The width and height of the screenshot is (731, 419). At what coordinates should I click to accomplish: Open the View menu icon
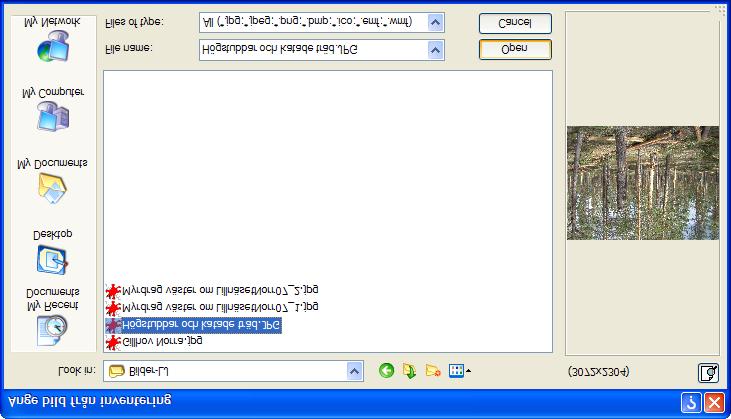click(459, 371)
